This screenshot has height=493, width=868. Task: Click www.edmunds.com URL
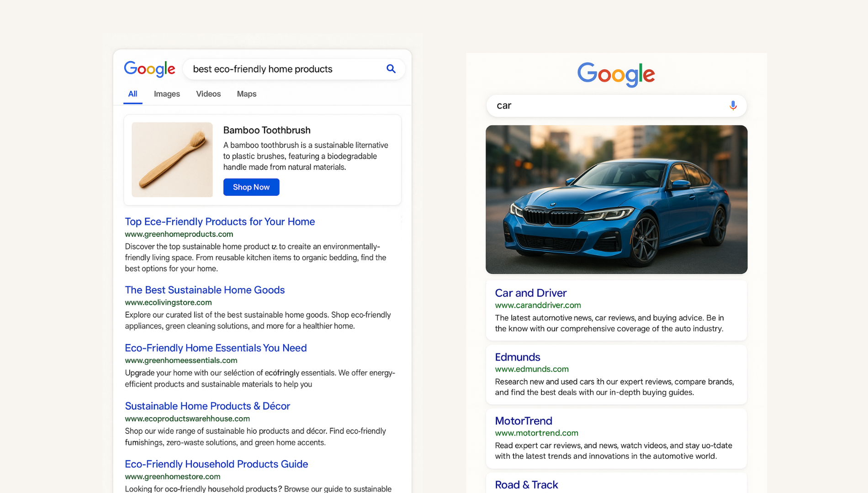pyautogui.click(x=532, y=369)
